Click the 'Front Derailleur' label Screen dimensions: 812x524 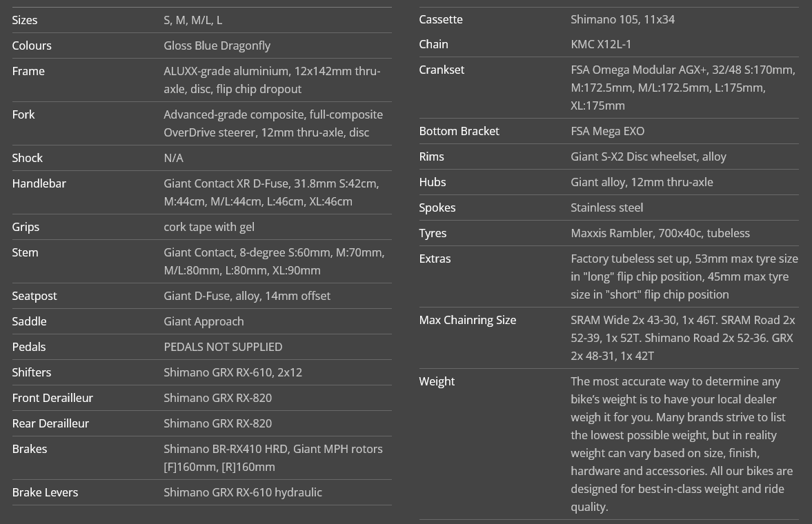pos(53,398)
